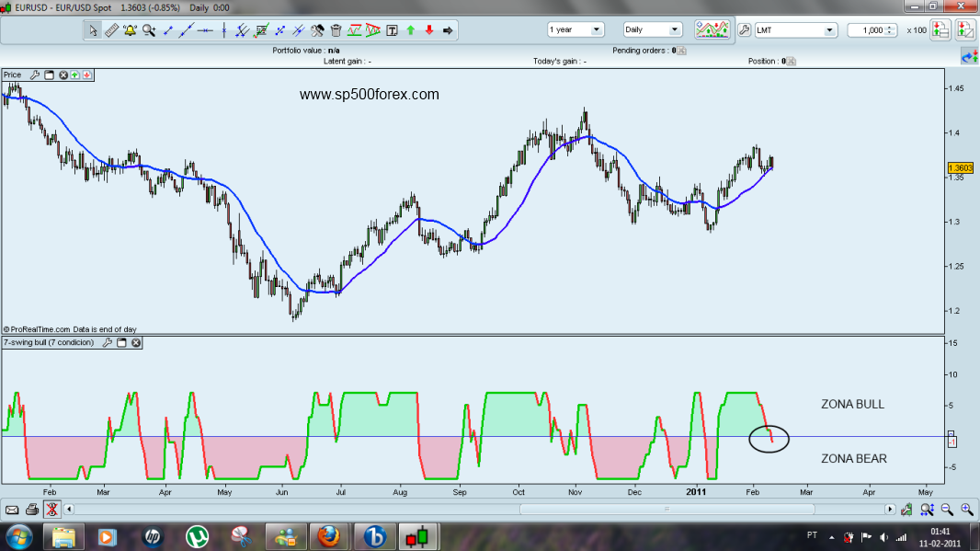Click the chart export icon beside zoom tools
This screenshot has height=551, width=980.
point(906,510)
